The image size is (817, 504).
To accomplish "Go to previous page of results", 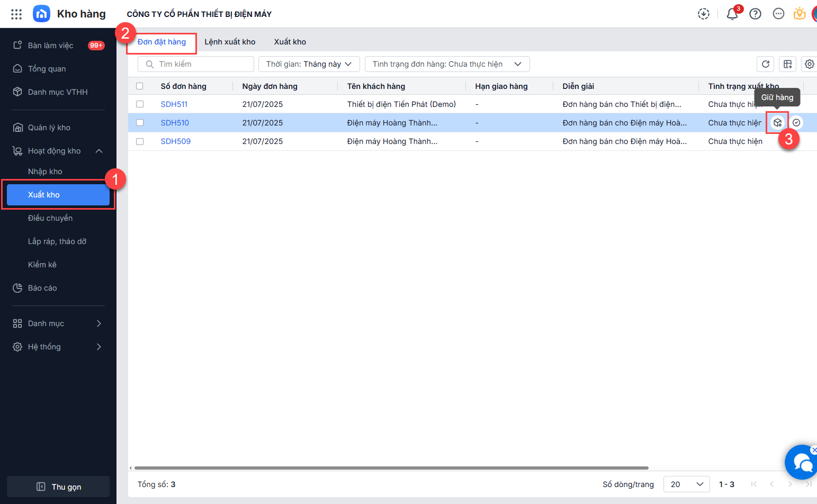I will tap(772, 484).
